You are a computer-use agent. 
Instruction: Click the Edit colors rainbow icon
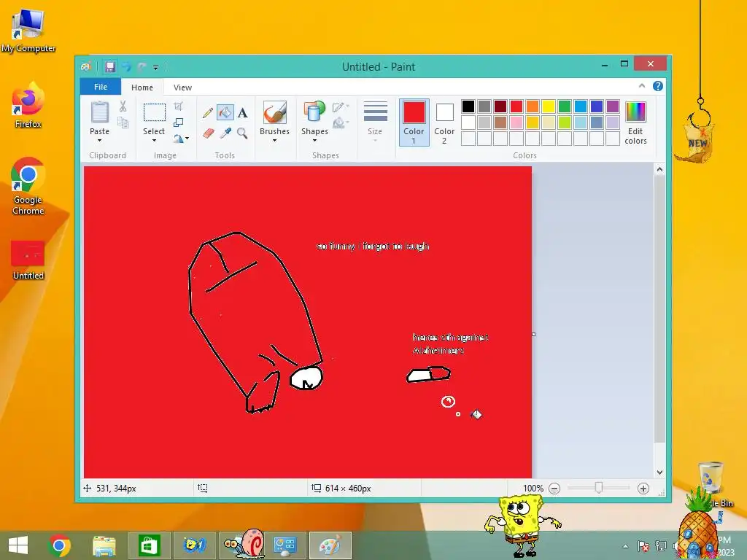635,112
